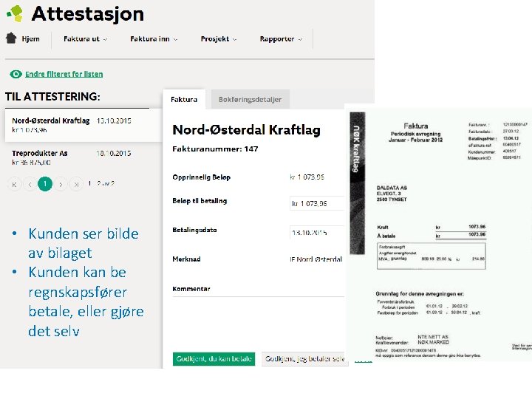This screenshot has width=532, height=399.
Task: Click the Merknad value text
Action: 316,259
